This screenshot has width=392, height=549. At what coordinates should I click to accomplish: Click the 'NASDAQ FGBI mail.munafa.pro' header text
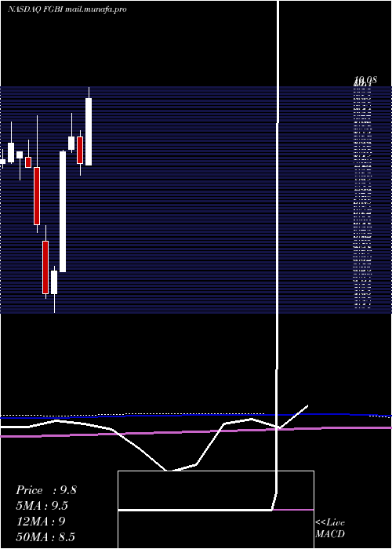click(67, 9)
